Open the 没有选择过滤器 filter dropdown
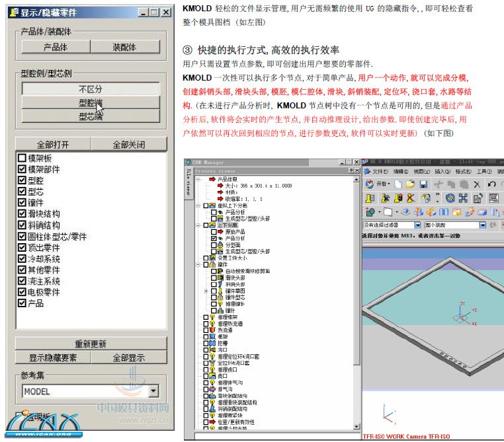This screenshot has height=442, width=504. point(417,225)
